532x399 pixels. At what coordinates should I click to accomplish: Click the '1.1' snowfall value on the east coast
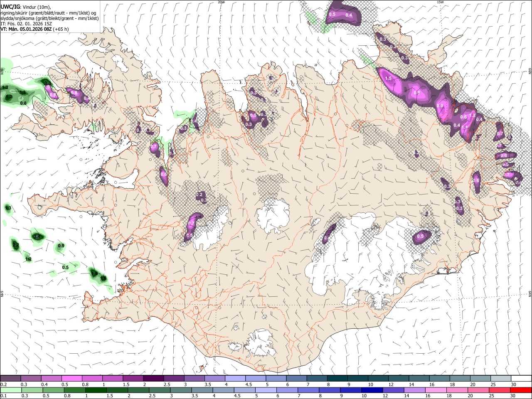point(465,128)
